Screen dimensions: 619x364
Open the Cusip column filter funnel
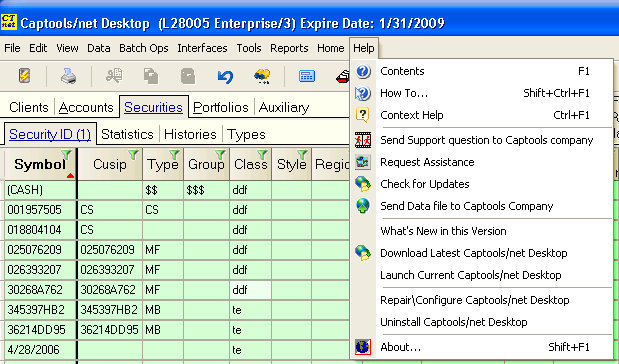(x=133, y=154)
